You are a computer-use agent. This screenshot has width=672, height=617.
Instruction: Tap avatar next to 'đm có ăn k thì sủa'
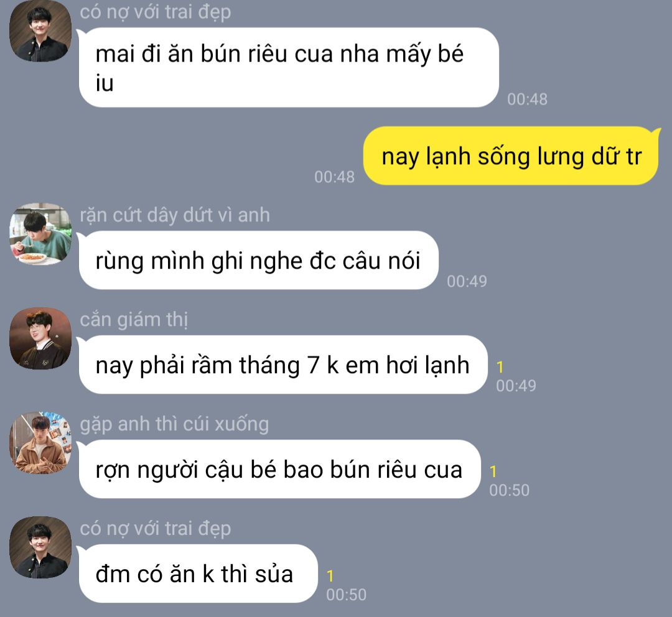[x=40, y=547]
